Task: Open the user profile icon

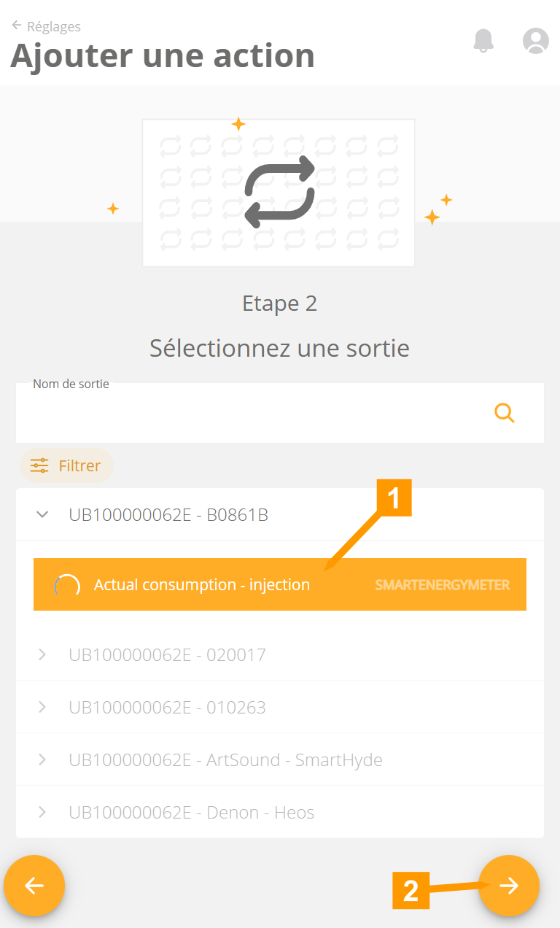Action: point(536,40)
